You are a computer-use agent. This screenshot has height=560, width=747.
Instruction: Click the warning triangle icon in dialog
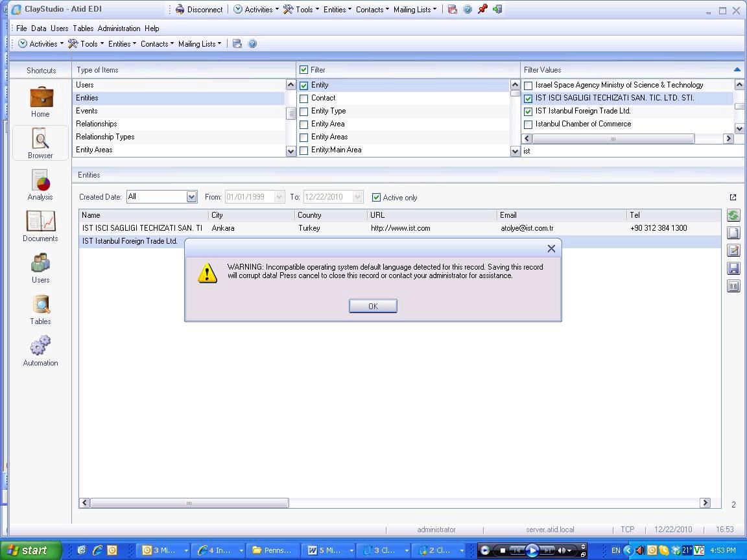pos(207,272)
